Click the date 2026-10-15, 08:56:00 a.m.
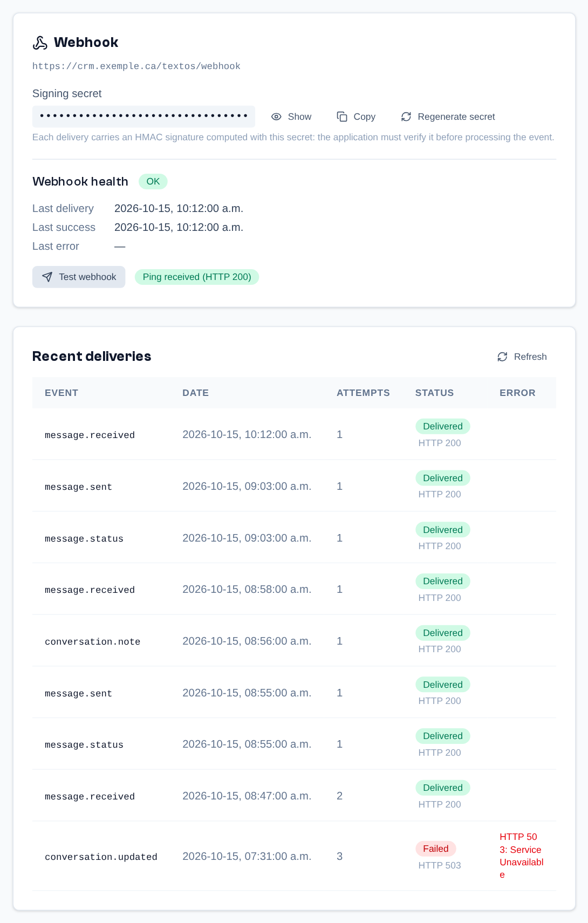Image resolution: width=588 pixels, height=923 pixels. 247,641
